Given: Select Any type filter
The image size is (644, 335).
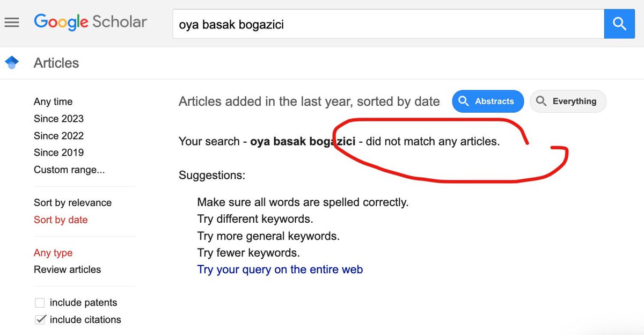Looking at the screenshot, I should [x=53, y=253].
